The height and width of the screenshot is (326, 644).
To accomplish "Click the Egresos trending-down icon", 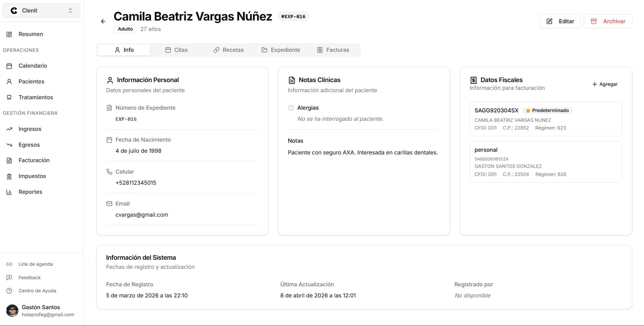I will tap(9, 145).
